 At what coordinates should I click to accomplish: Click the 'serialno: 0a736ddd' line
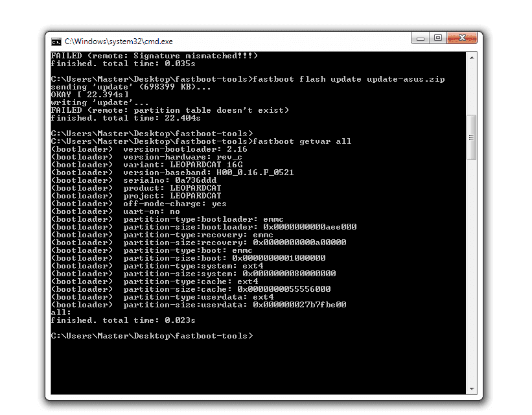pos(133,180)
